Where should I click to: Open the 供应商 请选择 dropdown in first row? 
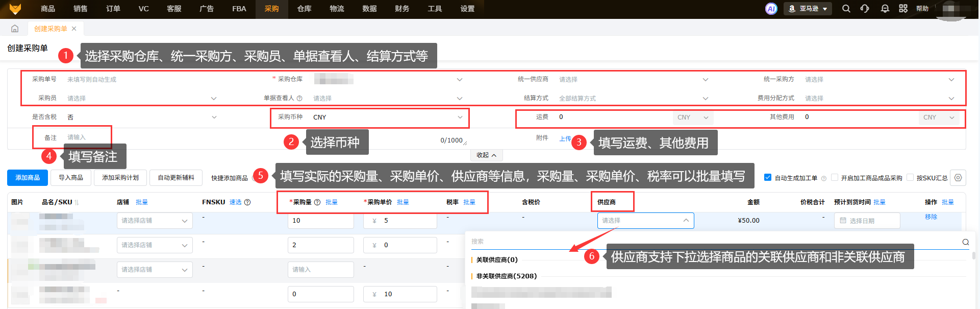[x=645, y=221]
